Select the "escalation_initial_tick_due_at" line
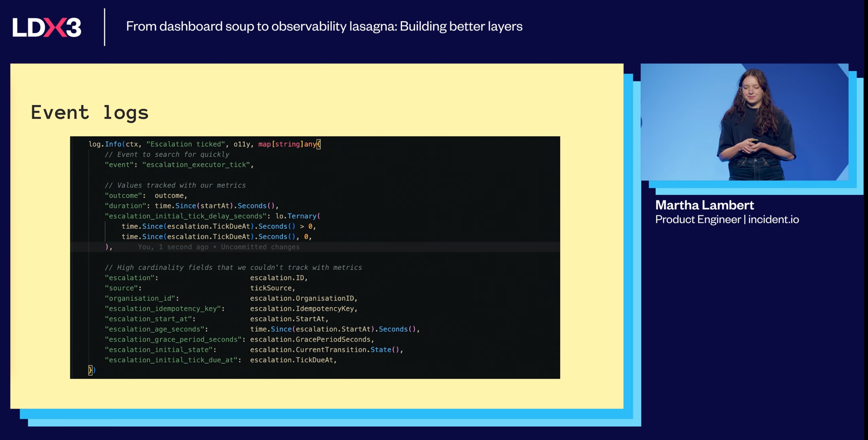Image resolution: width=868 pixels, height=440 pixels. [221, 360]
